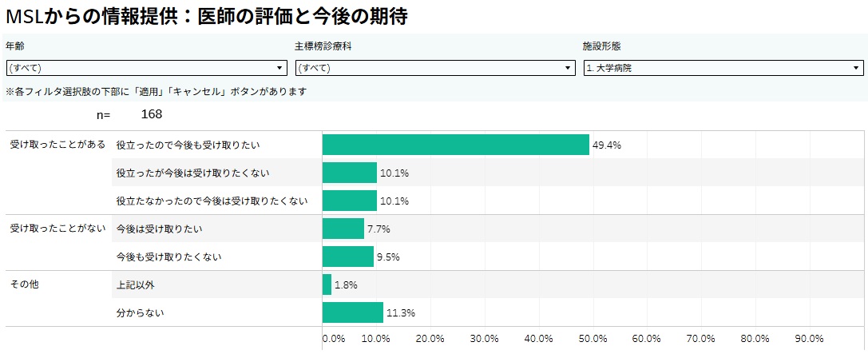Screen dimensions: 868x354
Task: Click the 上記以外 row label
Action: click(x=136, y=284)
